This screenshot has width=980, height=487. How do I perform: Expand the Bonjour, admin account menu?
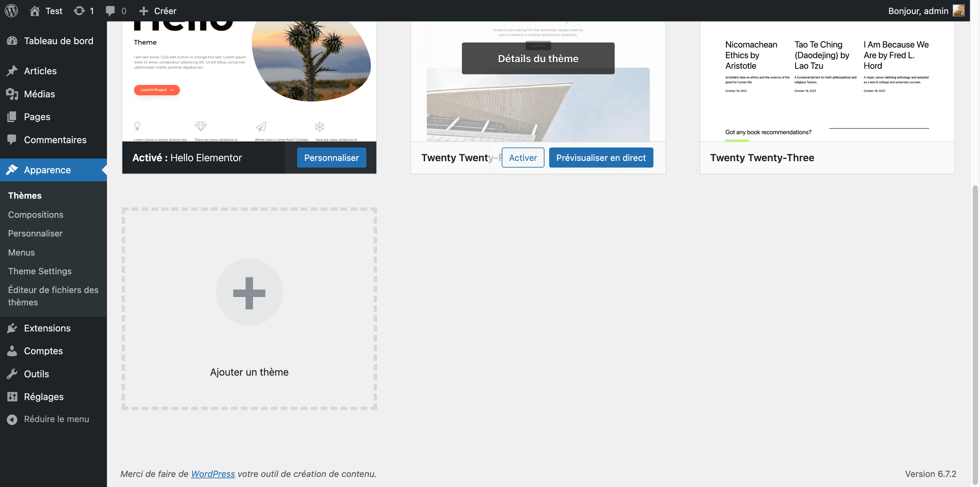point(926,11)
